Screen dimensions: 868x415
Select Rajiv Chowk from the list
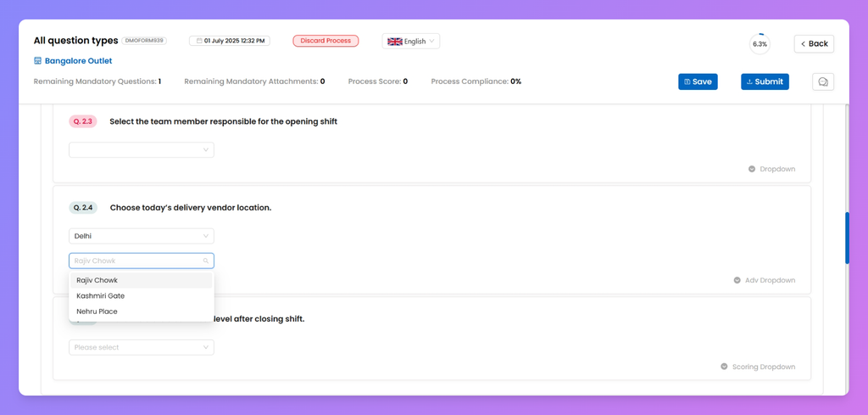[142, 280]
